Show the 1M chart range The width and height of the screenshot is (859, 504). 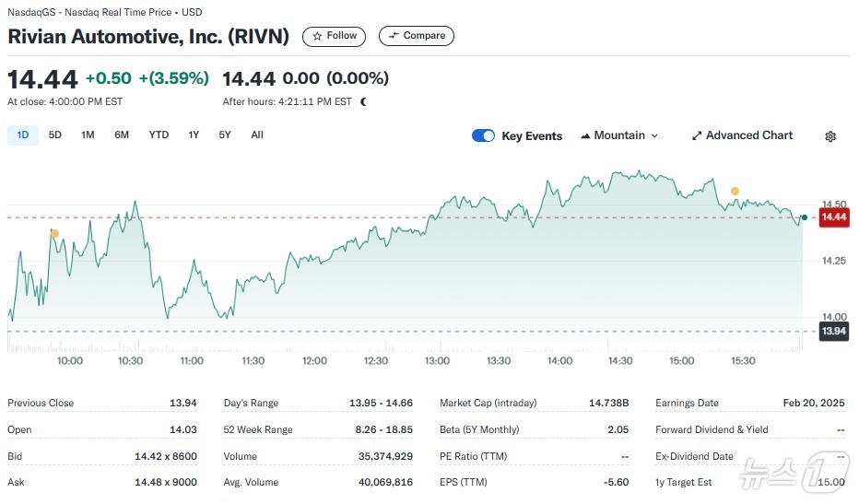click(88, 135)
